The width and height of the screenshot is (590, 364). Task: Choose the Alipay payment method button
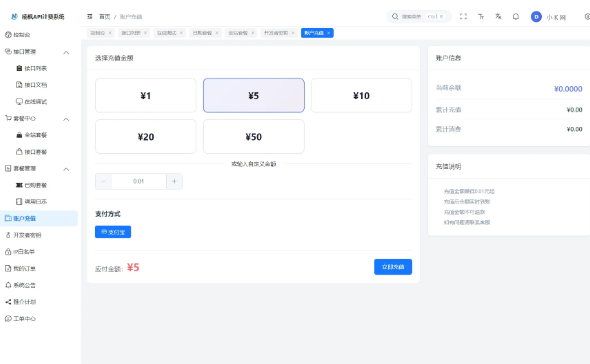(x=113, y=232)
